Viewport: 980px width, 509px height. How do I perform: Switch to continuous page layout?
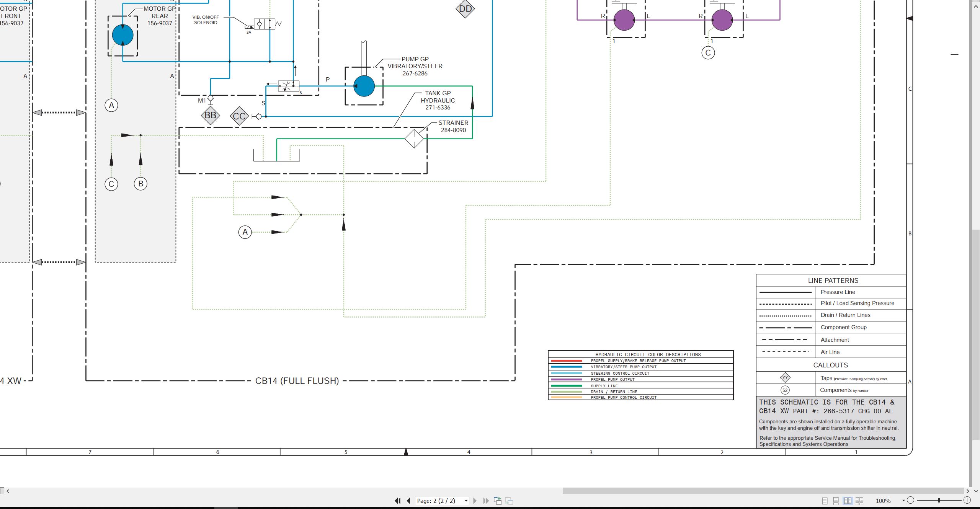click(x=836, y=501)
